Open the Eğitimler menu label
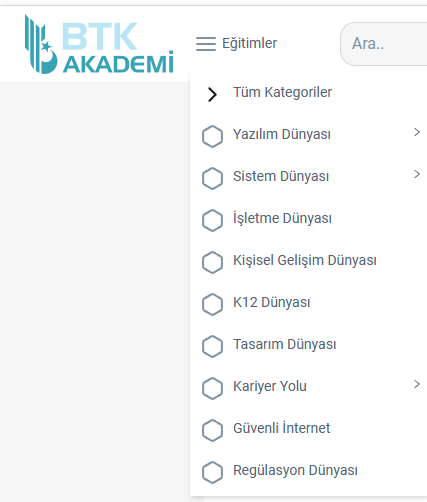Screen dimensions: 427x502 point(249,43)
